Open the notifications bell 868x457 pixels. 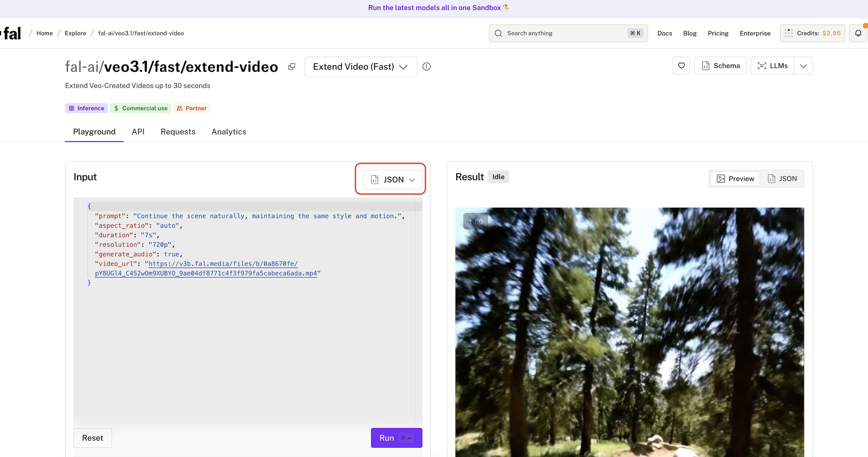click(x=858, y=33)
